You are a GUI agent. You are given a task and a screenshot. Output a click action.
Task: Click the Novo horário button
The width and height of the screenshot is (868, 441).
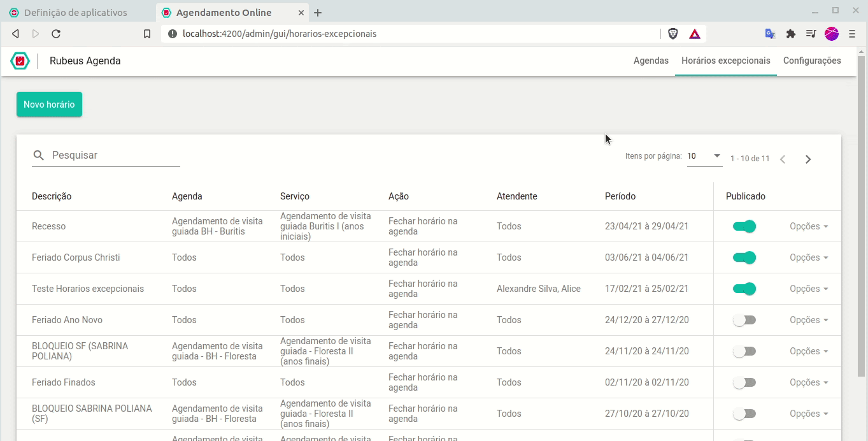tap(49, 105)
